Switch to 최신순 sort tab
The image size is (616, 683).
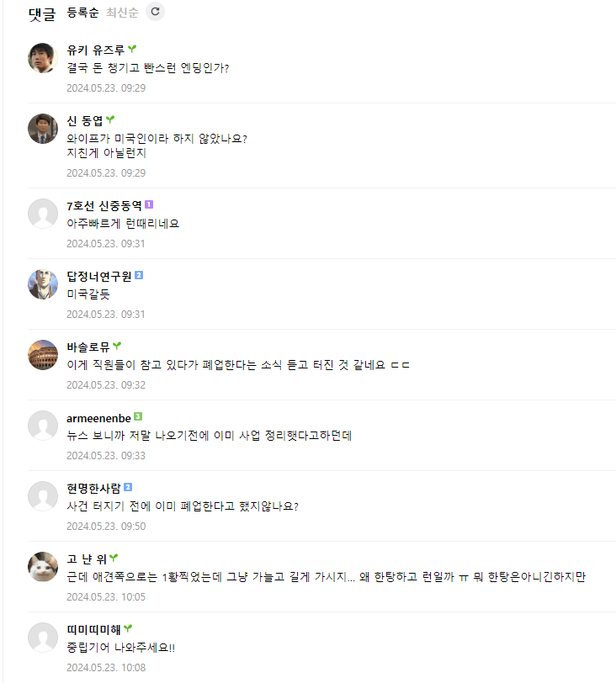click(x=121, y=13)
